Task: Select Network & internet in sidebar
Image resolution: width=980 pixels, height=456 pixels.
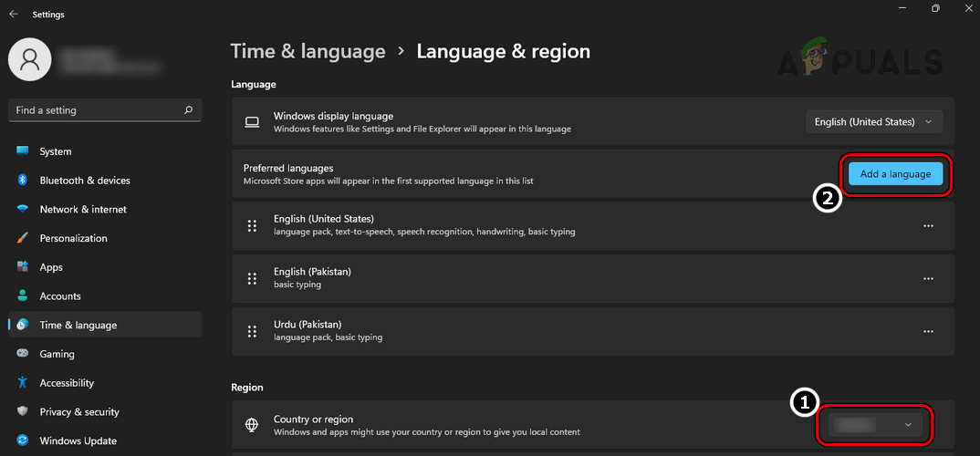Action: coord(82,210)
